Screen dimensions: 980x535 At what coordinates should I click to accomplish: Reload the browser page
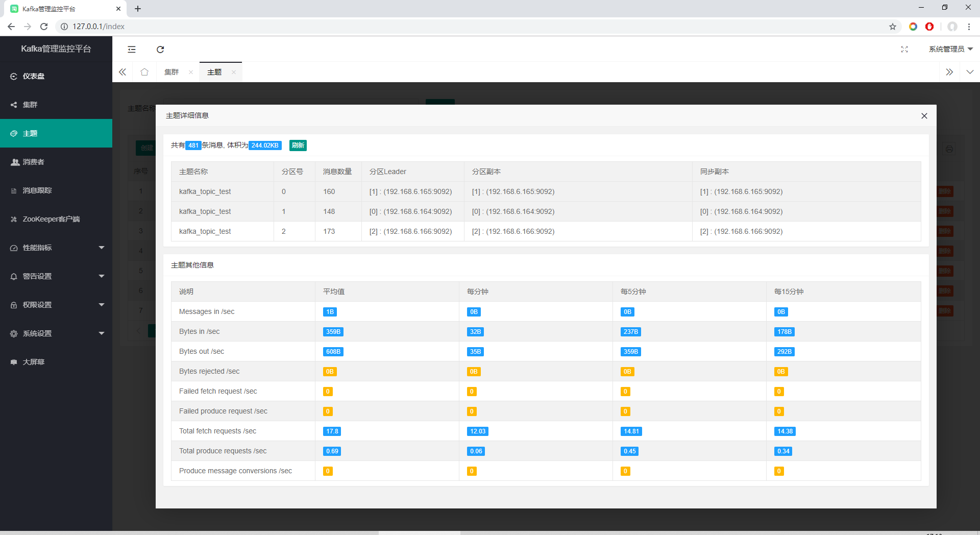coord(44,27)
